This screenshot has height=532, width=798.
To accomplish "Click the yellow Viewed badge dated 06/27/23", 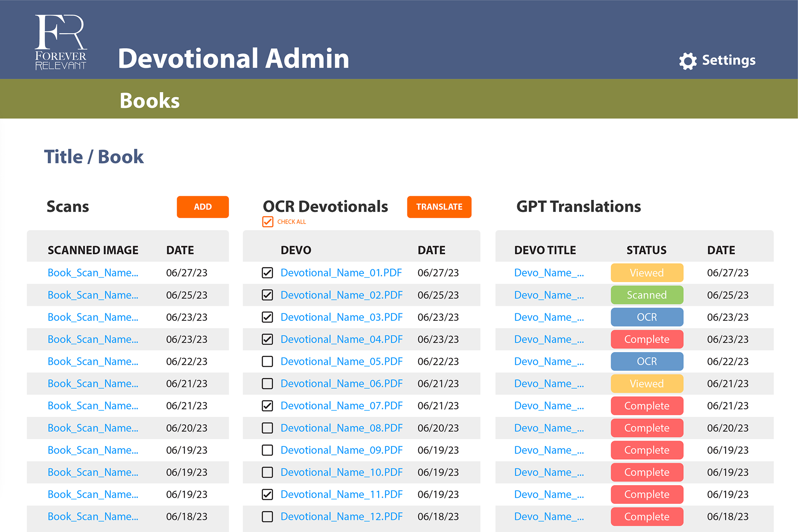I will pos(647,273).
